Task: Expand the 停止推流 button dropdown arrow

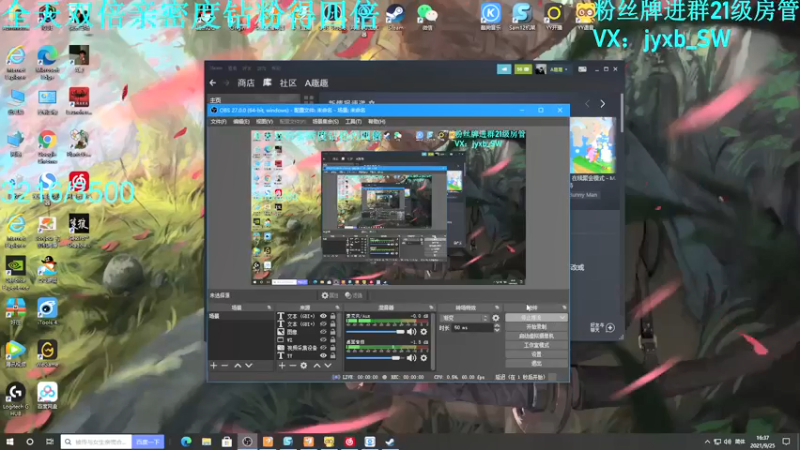Action: pyautogui.click(x=562, y=317)
